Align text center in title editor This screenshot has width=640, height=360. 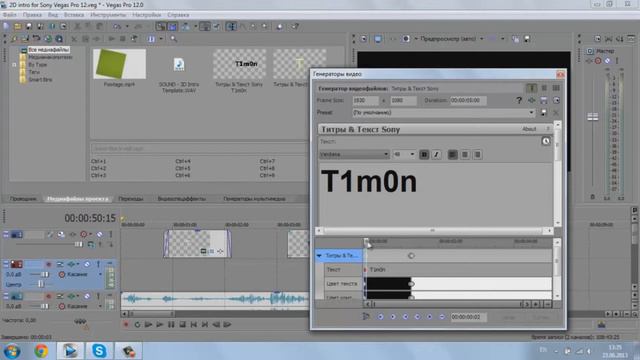[465, 154]
